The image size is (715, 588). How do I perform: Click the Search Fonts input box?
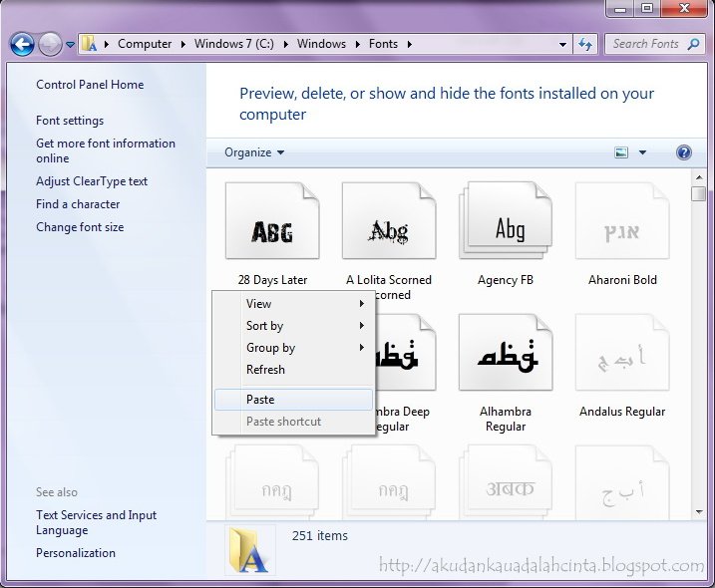(x=648, y=44)
